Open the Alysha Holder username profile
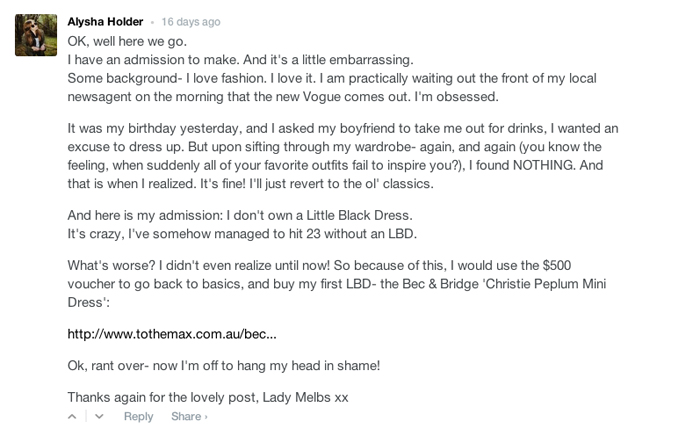Screen dimensions: 700x429 tap(105, 21)
